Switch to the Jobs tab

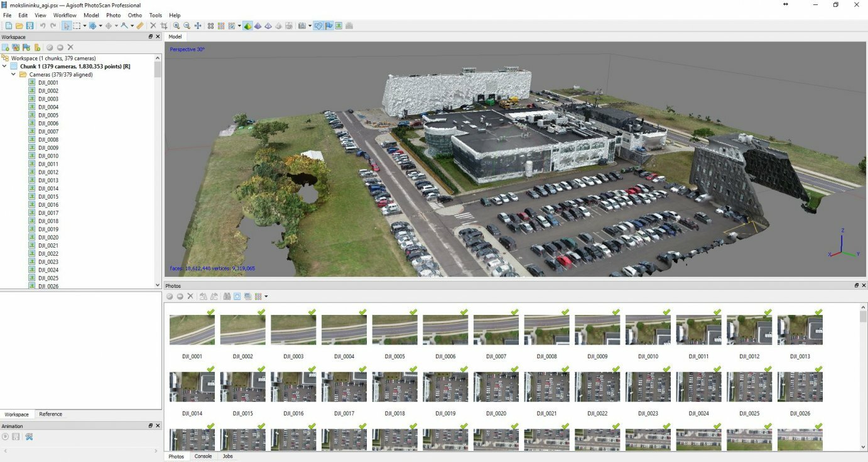227,456
